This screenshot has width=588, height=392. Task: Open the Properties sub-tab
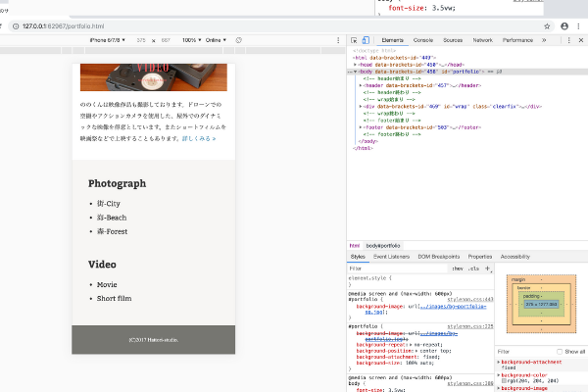tap(479, 257)
